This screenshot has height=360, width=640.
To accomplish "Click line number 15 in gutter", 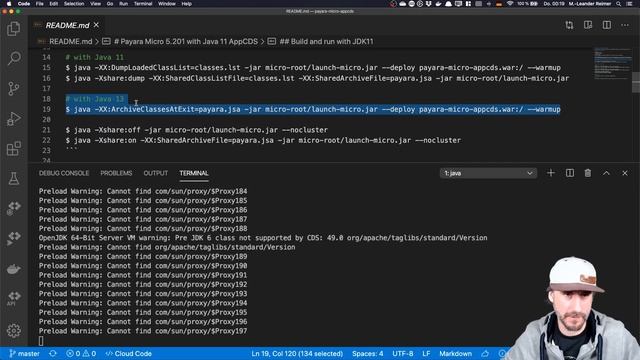I will 46,68.
